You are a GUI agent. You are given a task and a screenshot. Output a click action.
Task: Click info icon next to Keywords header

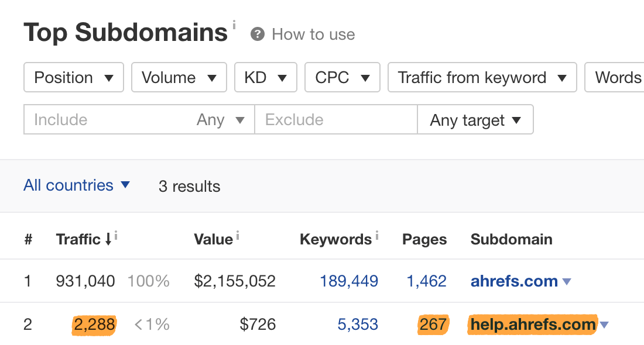[x=376, y=235]
